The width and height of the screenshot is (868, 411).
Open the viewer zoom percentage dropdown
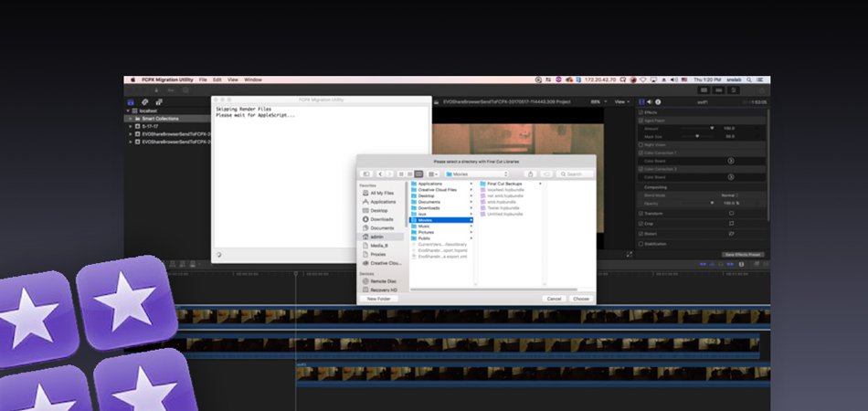[x=598, y=101]
